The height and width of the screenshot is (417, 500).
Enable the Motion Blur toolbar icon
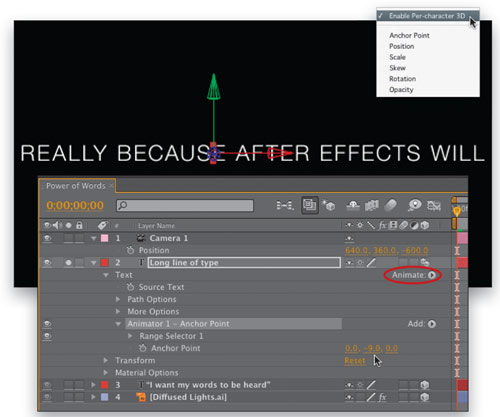click(x=390, y=205)
